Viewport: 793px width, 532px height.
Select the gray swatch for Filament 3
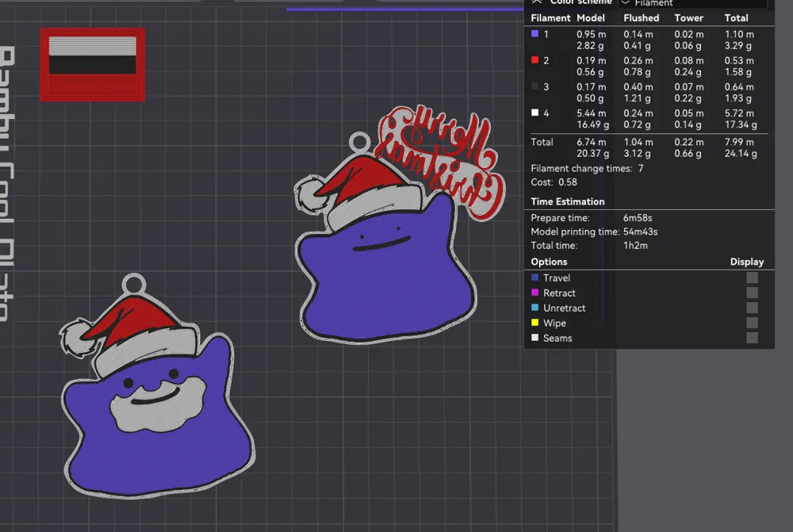click(x=536, y=86)
